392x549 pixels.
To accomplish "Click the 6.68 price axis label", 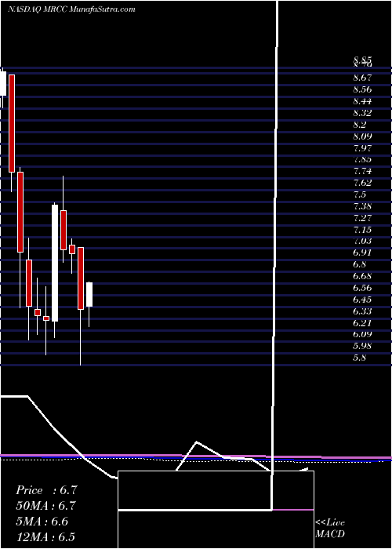I will 362,276.
